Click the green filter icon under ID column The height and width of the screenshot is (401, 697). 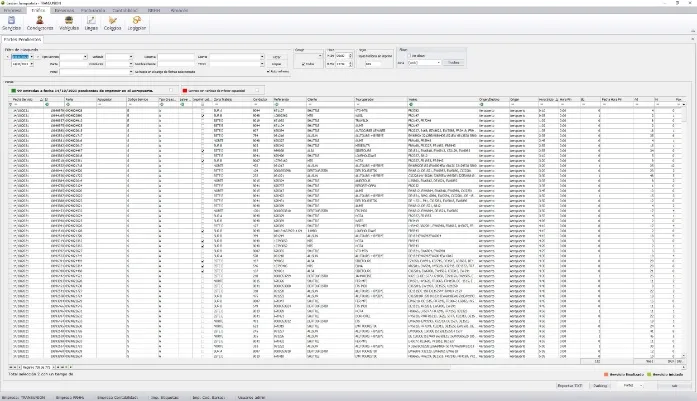(47, 104)
